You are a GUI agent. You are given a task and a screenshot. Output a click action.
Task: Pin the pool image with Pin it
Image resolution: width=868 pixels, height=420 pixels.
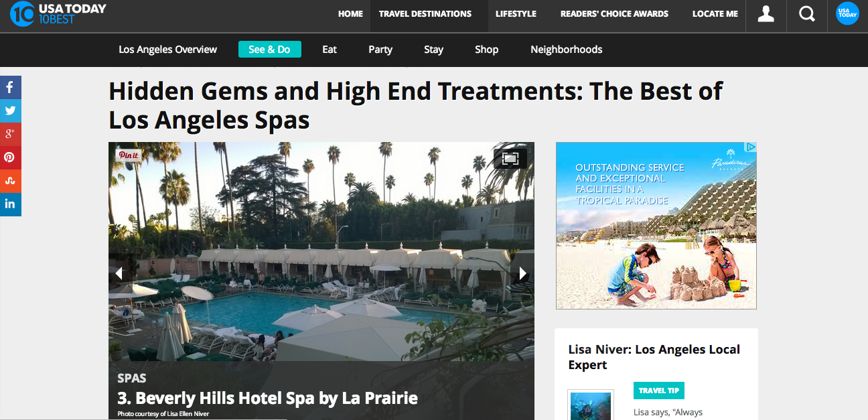coord(129,155)
